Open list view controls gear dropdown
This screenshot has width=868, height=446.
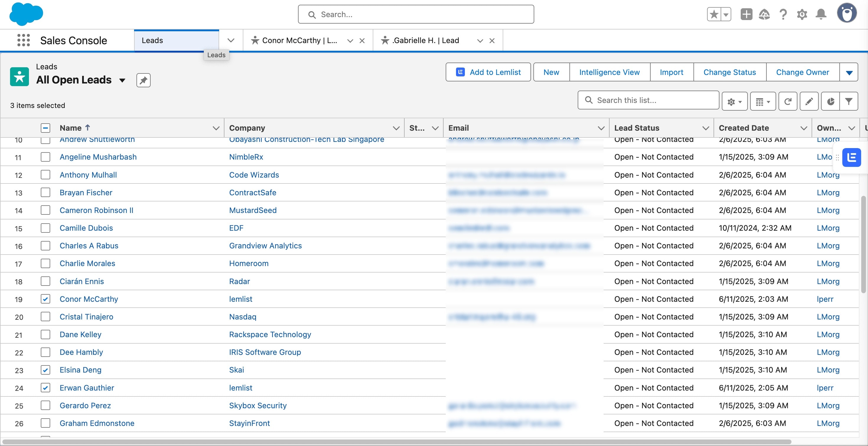[735, 101]
